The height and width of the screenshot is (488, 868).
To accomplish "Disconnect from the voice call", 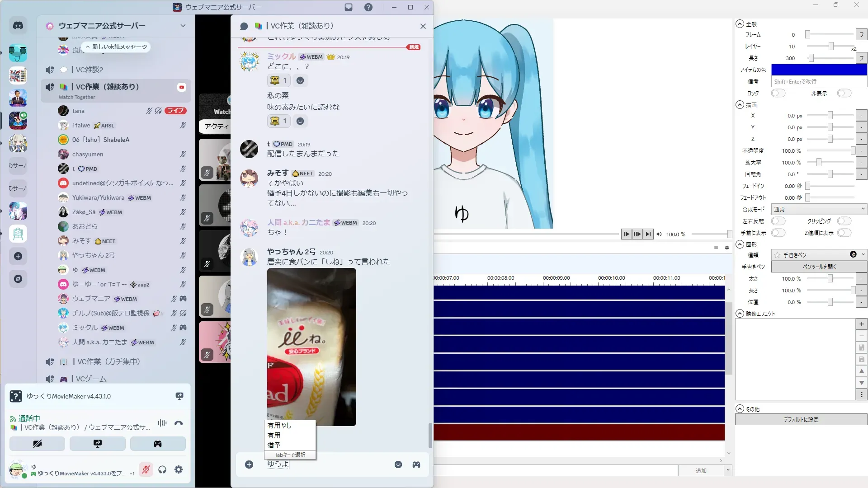I will (179, 423).
